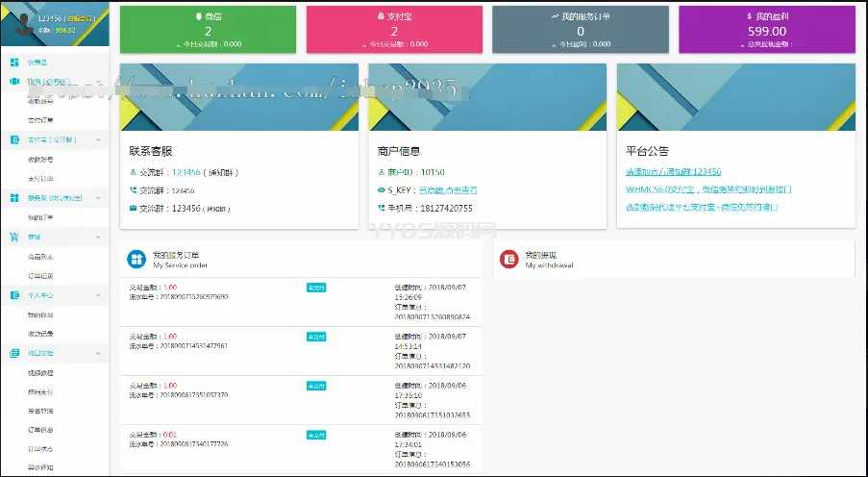Open 我的订单 under 服务版 menu
Viewport: 868px width, 477px height.
(41, 217)
